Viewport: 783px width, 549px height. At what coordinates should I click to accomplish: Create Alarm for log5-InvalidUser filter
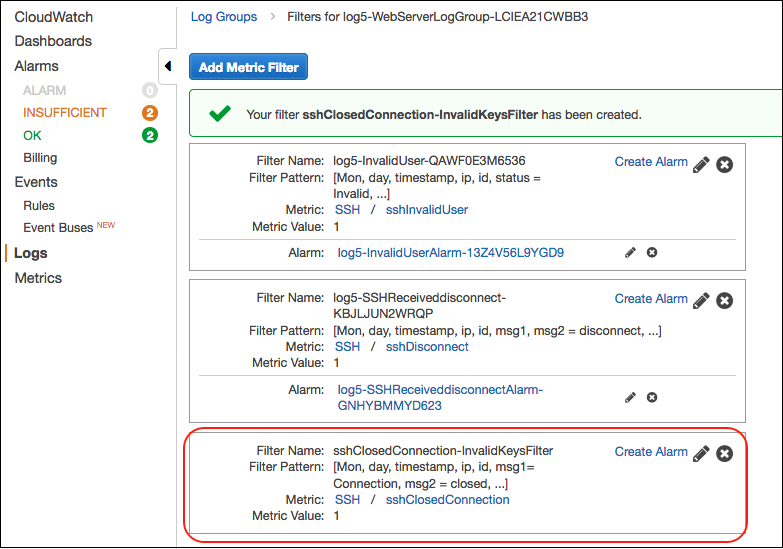(x=651, y=162)
